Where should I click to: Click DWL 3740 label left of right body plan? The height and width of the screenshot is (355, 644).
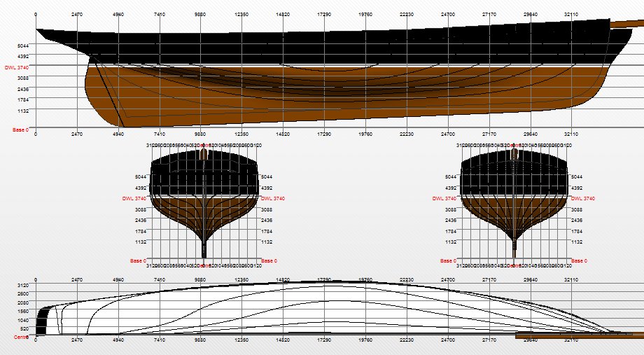coord(445,199)
